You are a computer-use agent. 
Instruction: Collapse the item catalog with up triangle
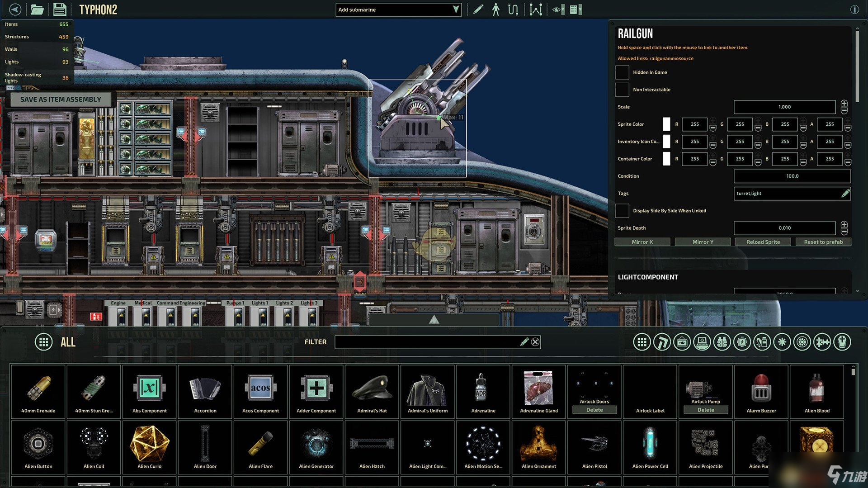[434, 320]
